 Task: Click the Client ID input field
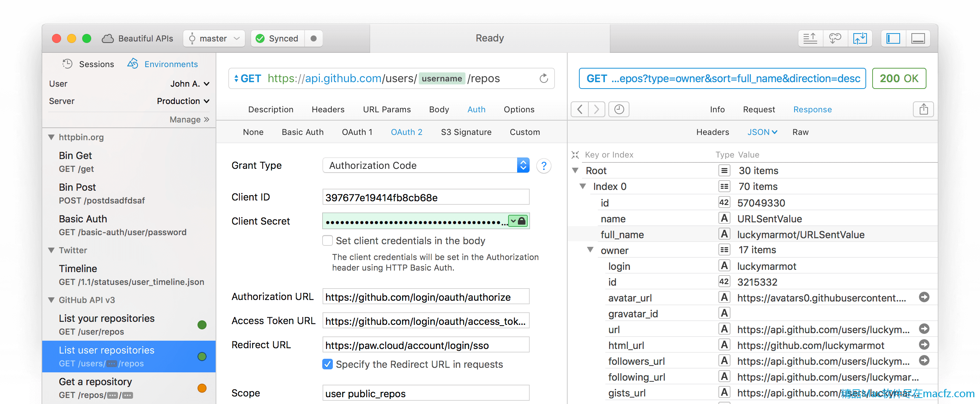point(426,197)
